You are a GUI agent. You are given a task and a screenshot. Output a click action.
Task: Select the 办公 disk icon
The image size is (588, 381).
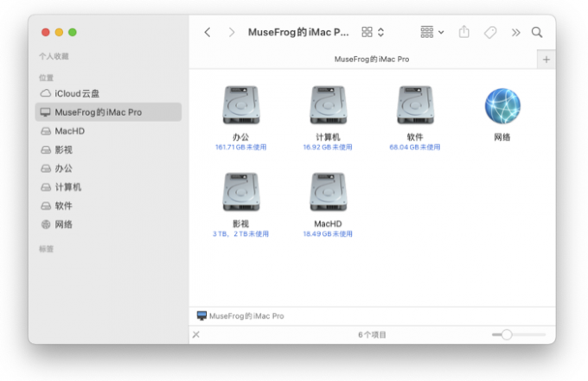coord(240,105)
